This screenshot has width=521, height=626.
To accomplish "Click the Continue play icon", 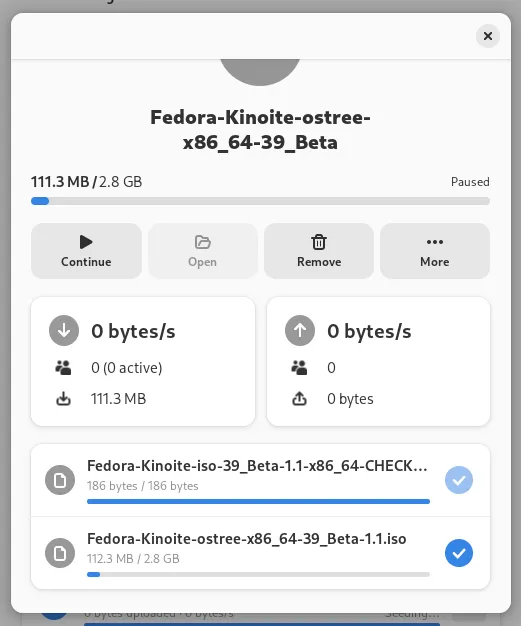I will click(86, 242).
